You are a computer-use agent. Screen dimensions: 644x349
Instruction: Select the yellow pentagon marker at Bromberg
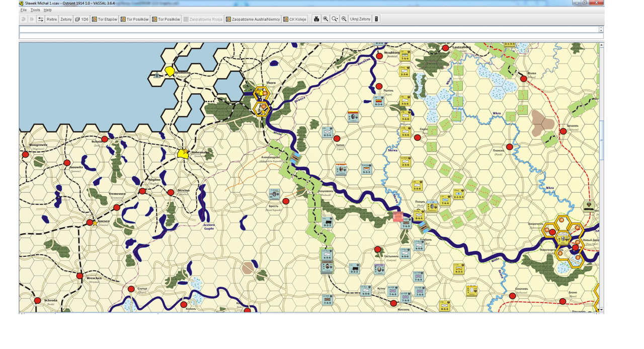(170, 72)
